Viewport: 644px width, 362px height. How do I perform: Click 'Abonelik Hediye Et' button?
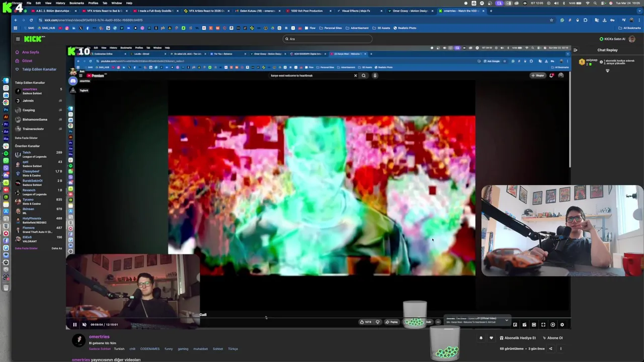click(517, 338)
